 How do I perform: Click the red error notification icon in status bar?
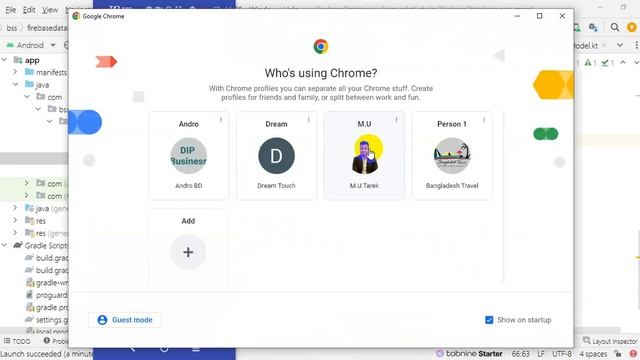(633, 353)
